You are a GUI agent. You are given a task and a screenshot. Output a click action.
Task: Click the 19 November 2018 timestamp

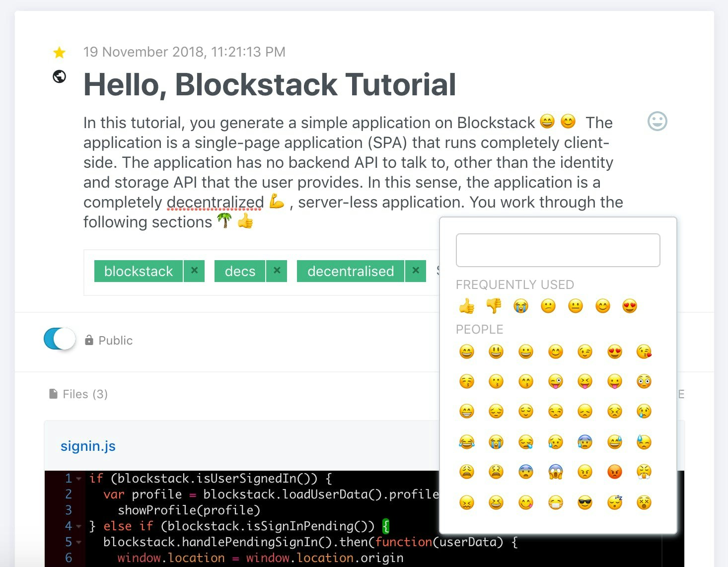184,52
